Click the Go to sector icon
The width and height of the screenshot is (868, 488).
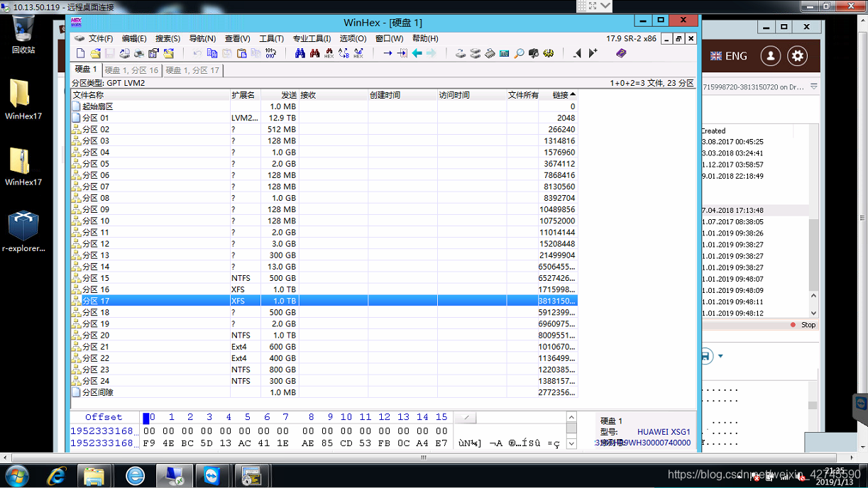[x=402, y=53]
